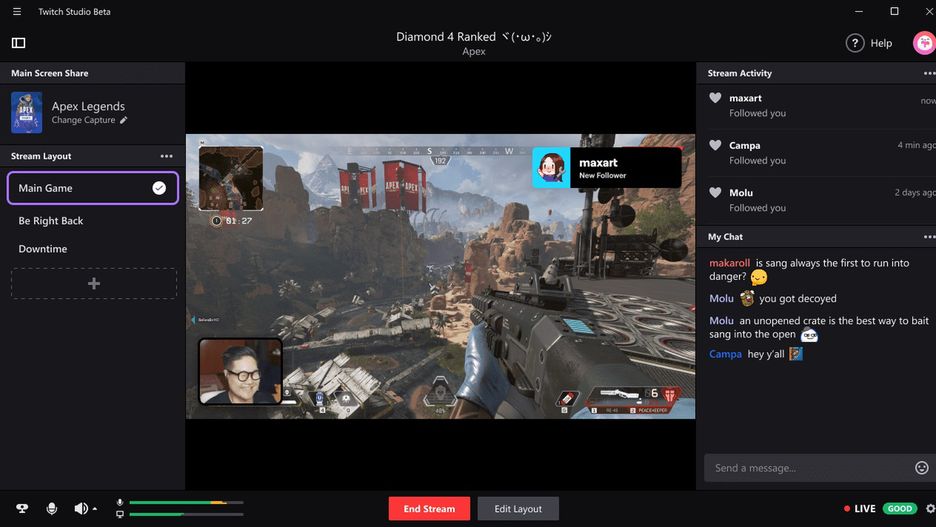Click Molu username on 'you got decoyed' message
The image size is (936, 527).
721,298
